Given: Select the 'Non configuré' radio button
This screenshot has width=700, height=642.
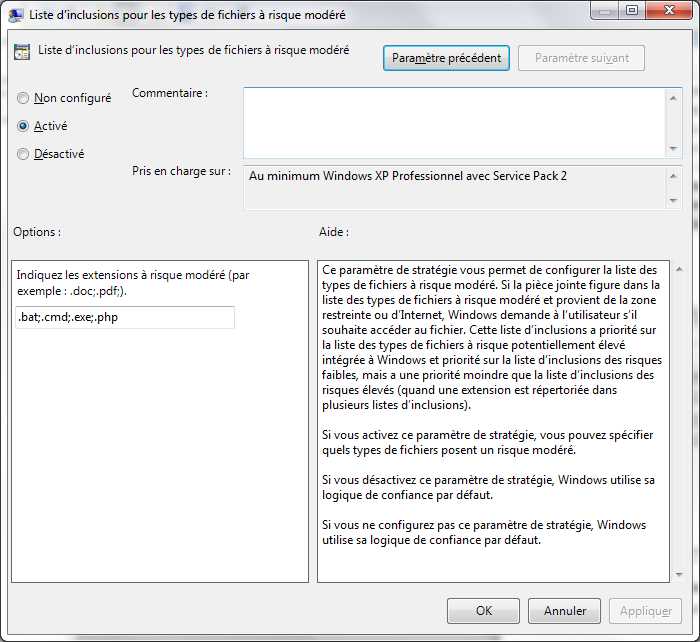Looking at the screenshot, I should 23,98.
